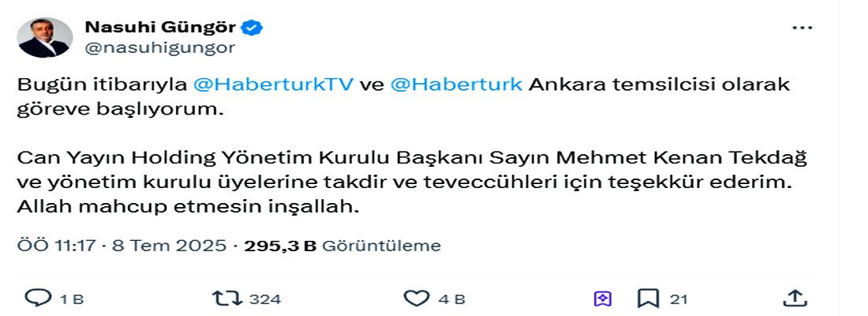Image resolution: width=868 pixels, height=316 pixels.
Task: Like the tweet with the heart icon
Action: pyautogui.click(x=417, y=299)
